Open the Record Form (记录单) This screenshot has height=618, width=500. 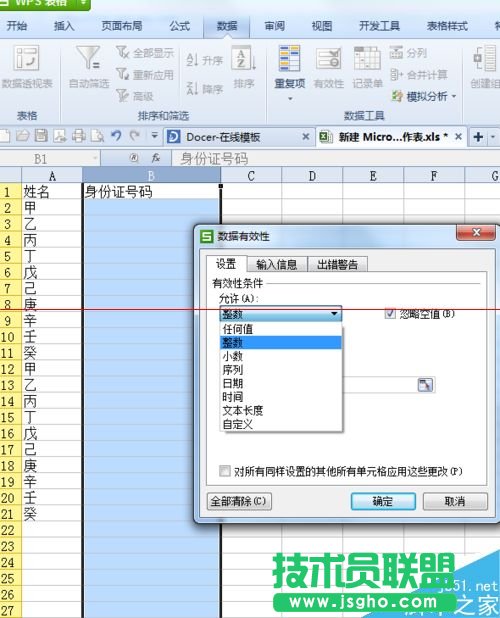(x=367, y=67)
